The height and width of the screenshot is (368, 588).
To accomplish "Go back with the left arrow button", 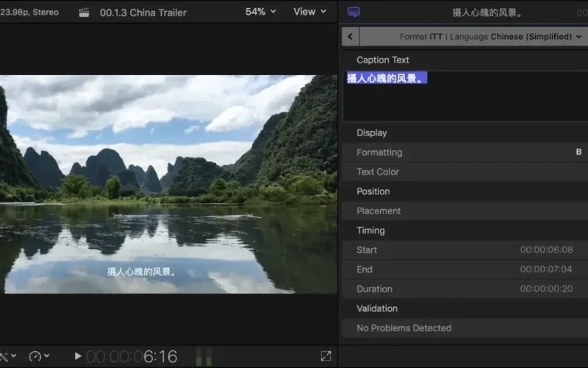I will (351, 37).
